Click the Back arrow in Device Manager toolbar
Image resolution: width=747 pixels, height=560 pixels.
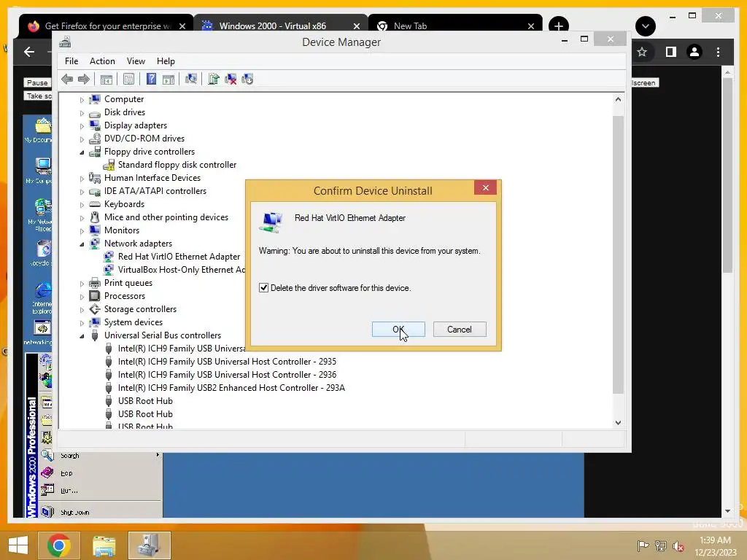point(67,79)
